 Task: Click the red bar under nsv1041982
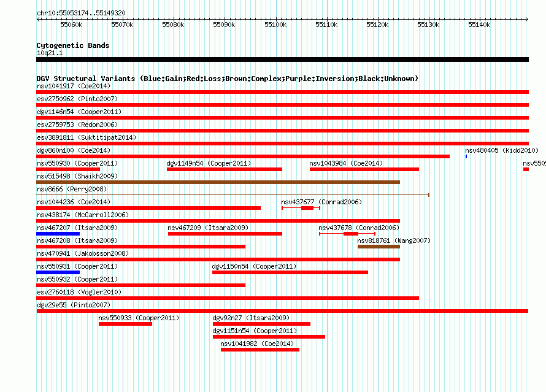pos(260,350)
